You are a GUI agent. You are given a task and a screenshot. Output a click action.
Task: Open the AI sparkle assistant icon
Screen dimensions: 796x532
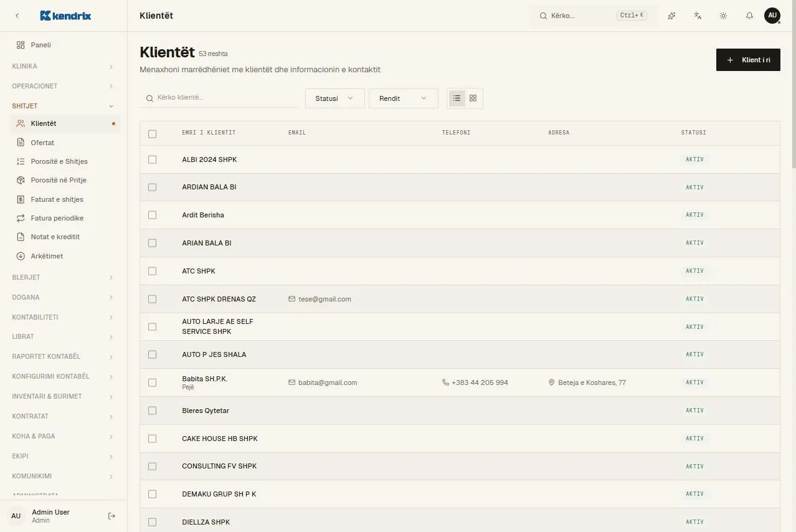pyautogui.click(x=671, y=16)
